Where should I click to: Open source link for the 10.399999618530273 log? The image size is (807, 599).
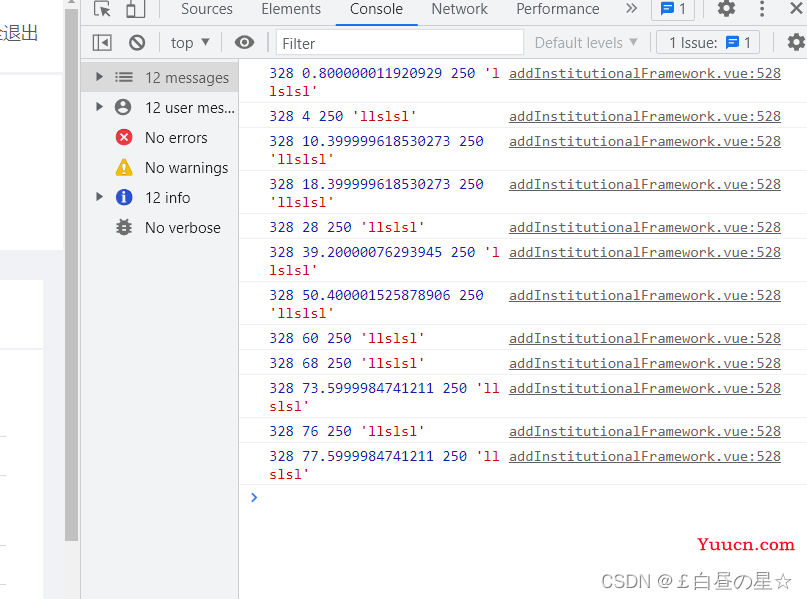[645, 142]
